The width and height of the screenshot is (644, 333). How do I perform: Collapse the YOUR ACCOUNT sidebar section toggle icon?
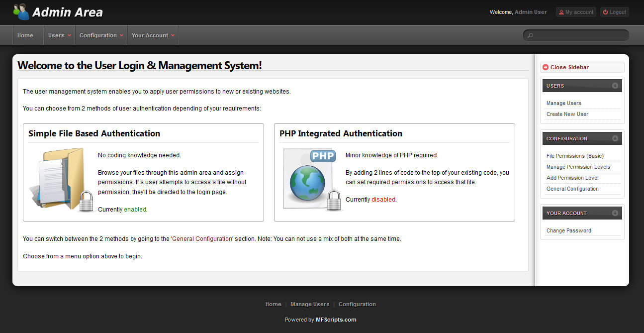[x=615, y=213]
